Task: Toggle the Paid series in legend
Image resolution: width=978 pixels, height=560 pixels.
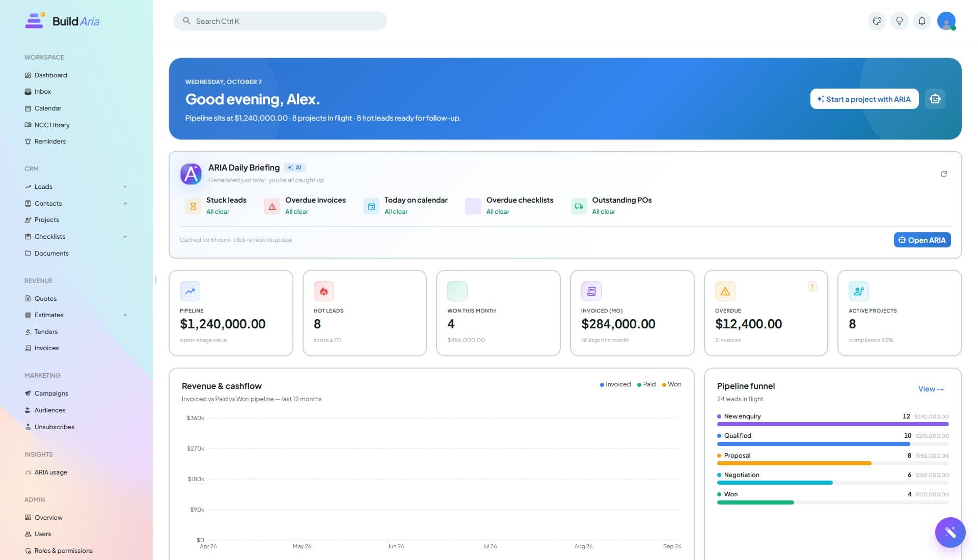Action: coord(646,384)
